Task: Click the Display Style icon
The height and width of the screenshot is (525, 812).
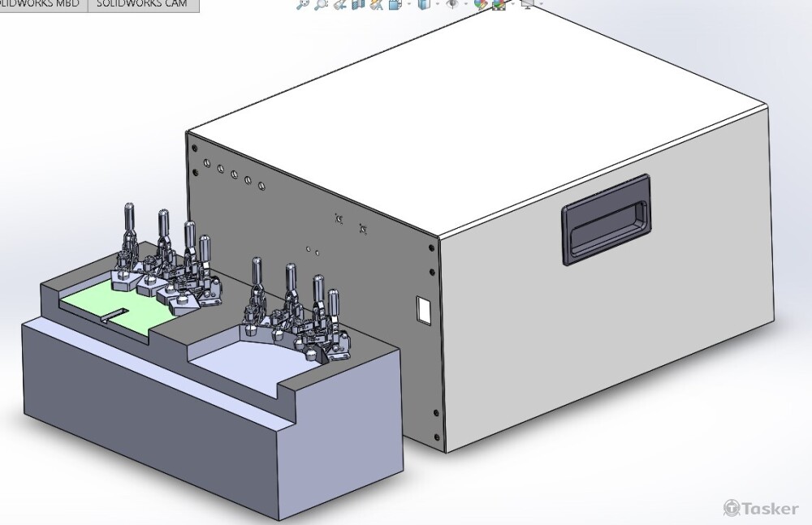Action: (422, 4)
